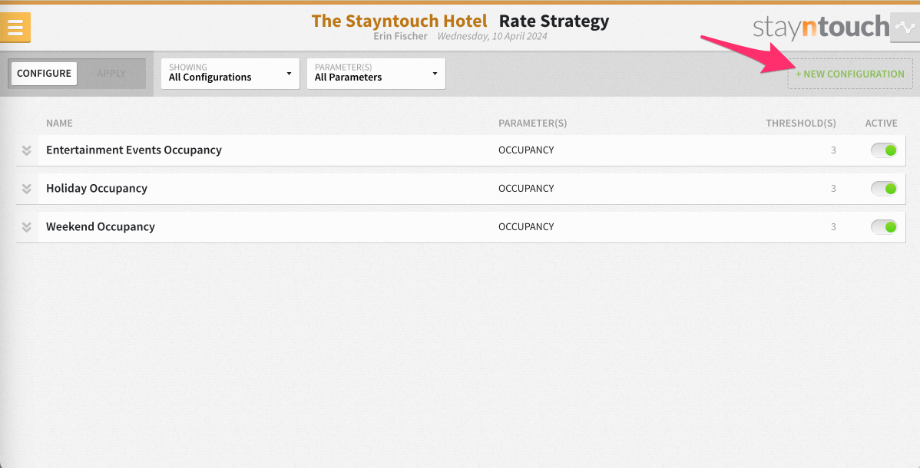Click the NAME column header

point(59,123)
